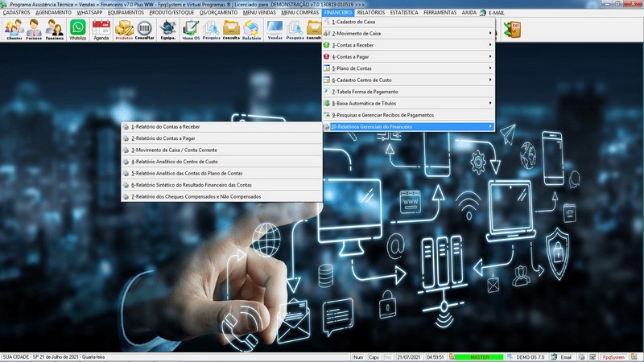Open the ESTATISTICA menu
Viewport: 644px width, 362px height.
[x=404, y=13]
